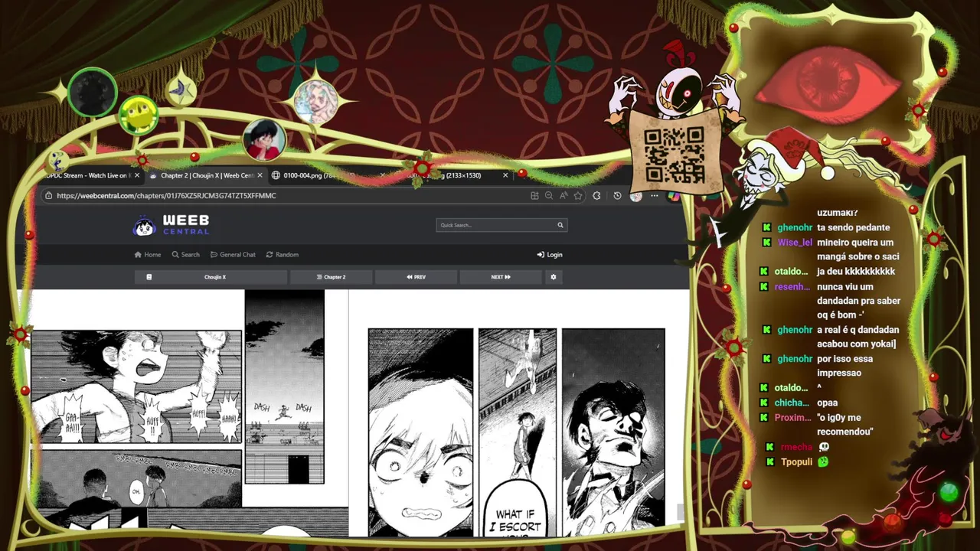This screenshot has width=980, height=551.
Task: Close the 0100-004.png tab
Action: pos(382,175)
